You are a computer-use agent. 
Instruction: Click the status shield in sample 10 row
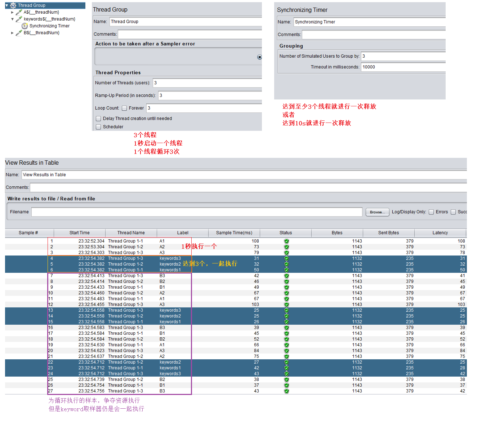[x=286, y=293]
